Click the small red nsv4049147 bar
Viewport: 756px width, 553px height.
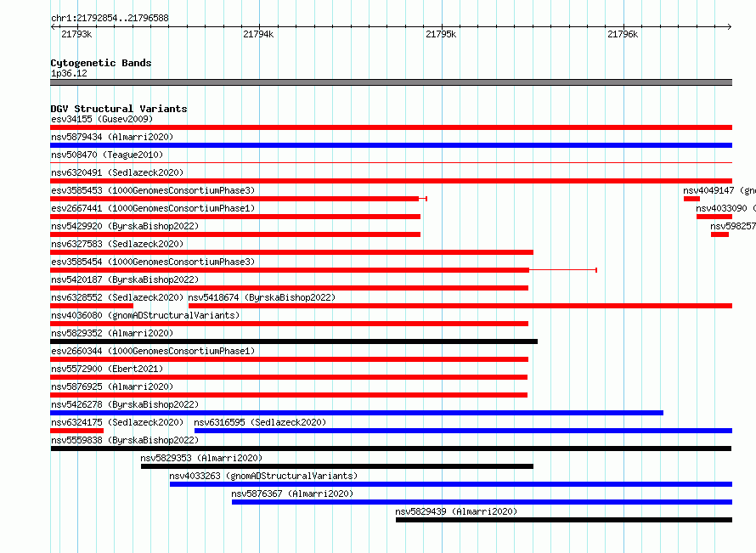pos(691,199)
